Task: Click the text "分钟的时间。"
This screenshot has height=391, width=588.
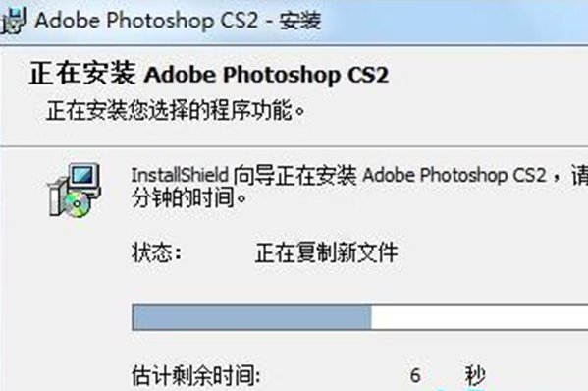Action: (x=189, y=198)
